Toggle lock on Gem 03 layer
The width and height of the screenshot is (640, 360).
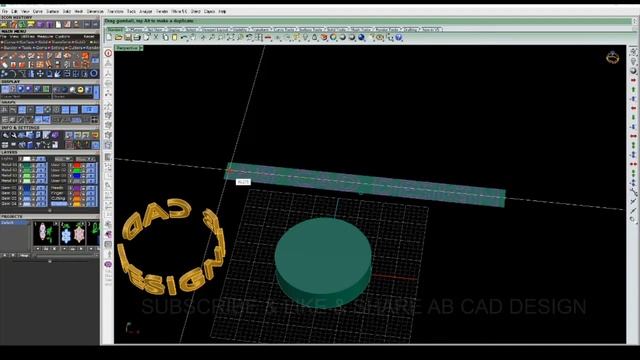(33, 198)
